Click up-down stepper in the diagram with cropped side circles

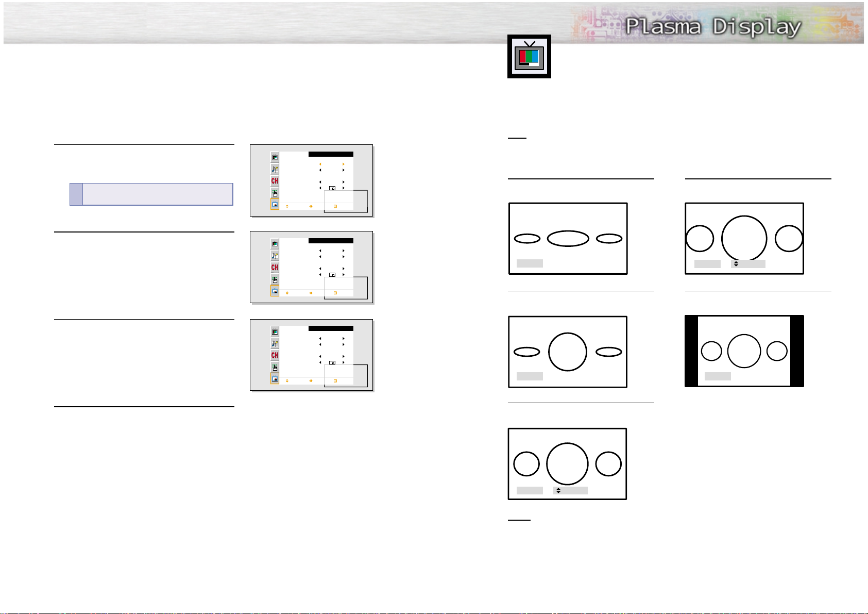point(736,263)
